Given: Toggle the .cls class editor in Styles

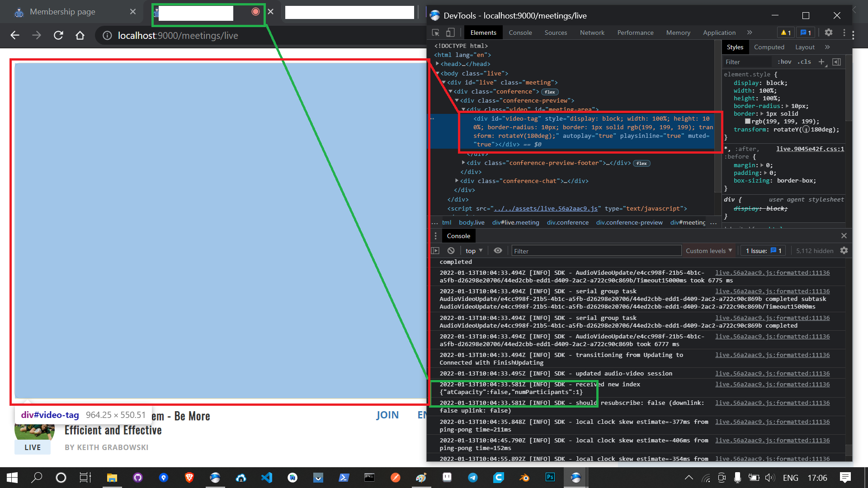Looking at the screenshot, I should click(x=804, y=61).
